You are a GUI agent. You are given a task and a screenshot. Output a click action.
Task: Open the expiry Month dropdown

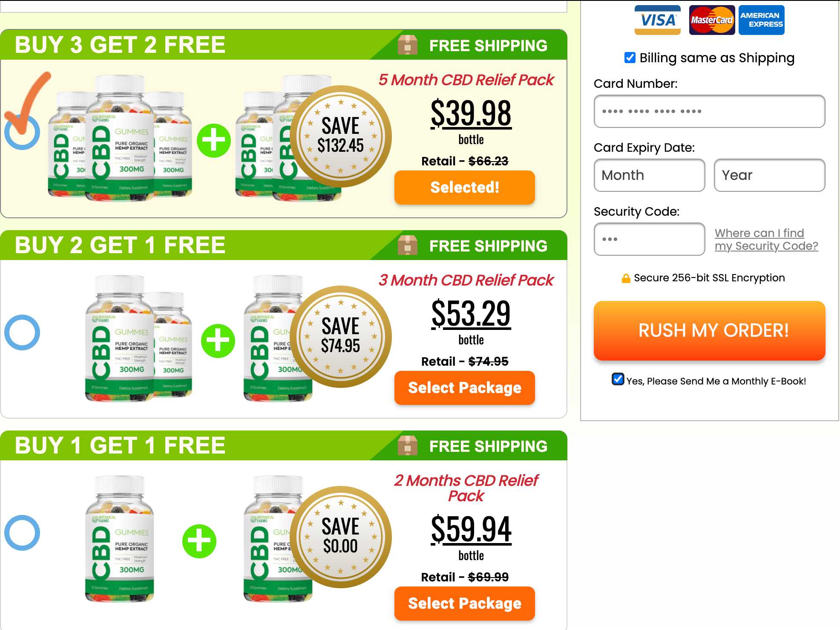[649, 175]
